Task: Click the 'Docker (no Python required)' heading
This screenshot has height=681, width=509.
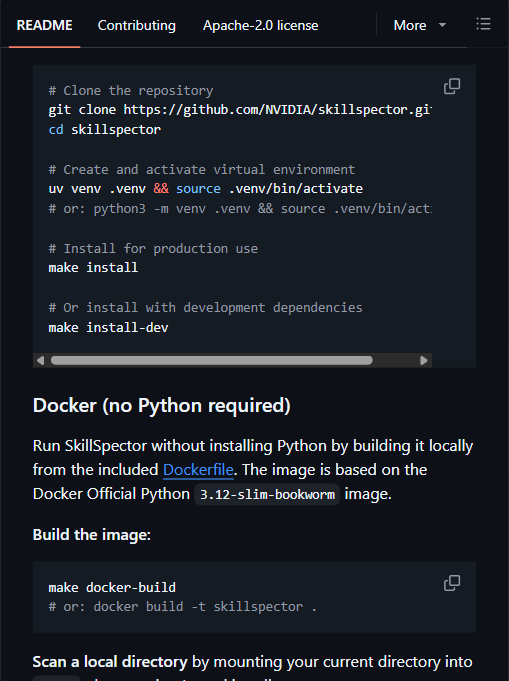Action: (162, 406)
